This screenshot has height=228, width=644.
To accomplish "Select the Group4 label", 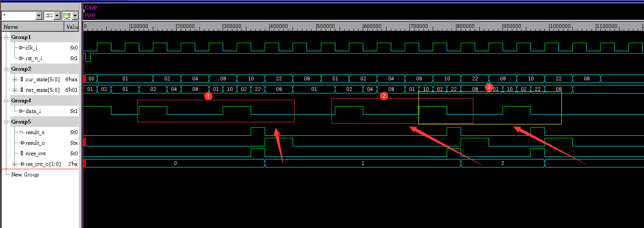I will 21,101.
